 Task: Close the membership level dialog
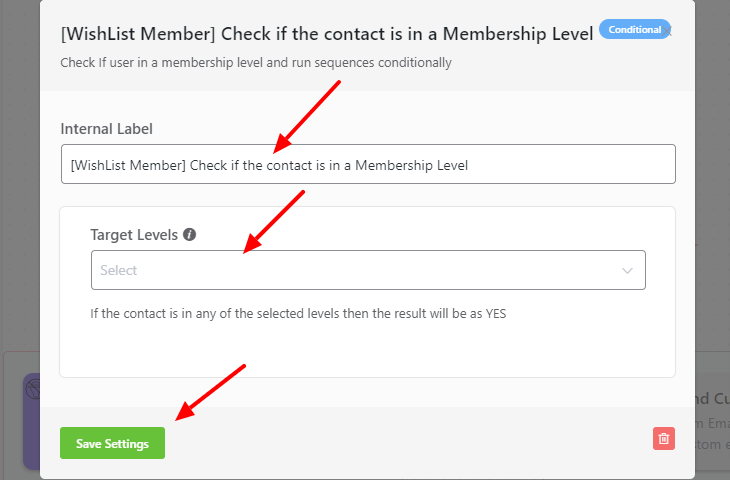(667, 32)
